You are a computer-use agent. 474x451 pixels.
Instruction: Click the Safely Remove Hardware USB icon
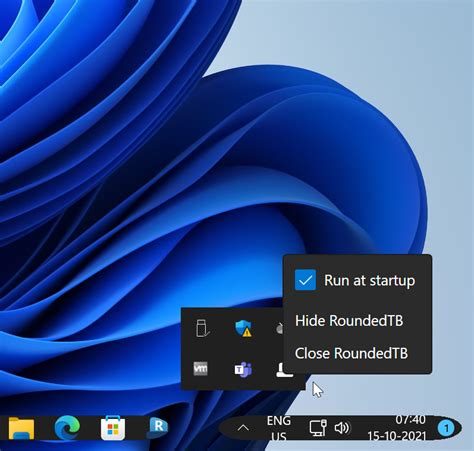coord(202,328)
